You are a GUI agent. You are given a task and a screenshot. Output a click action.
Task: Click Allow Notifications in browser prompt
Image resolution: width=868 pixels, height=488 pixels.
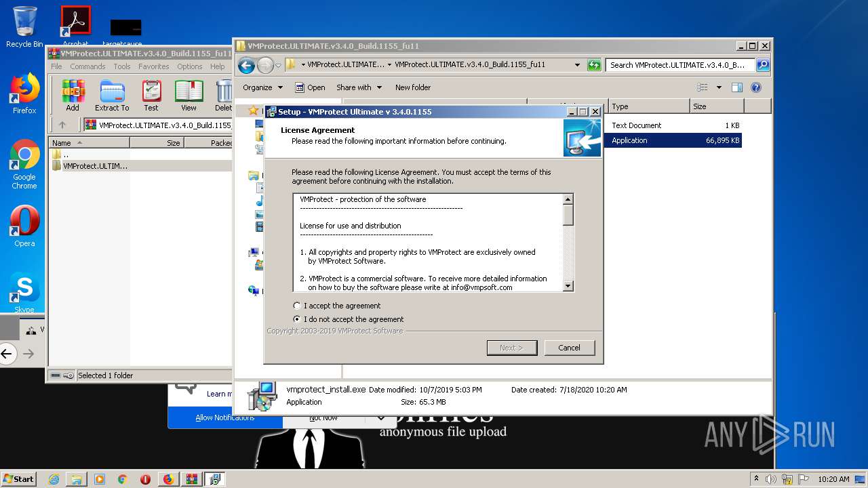(x=225, y=418)
